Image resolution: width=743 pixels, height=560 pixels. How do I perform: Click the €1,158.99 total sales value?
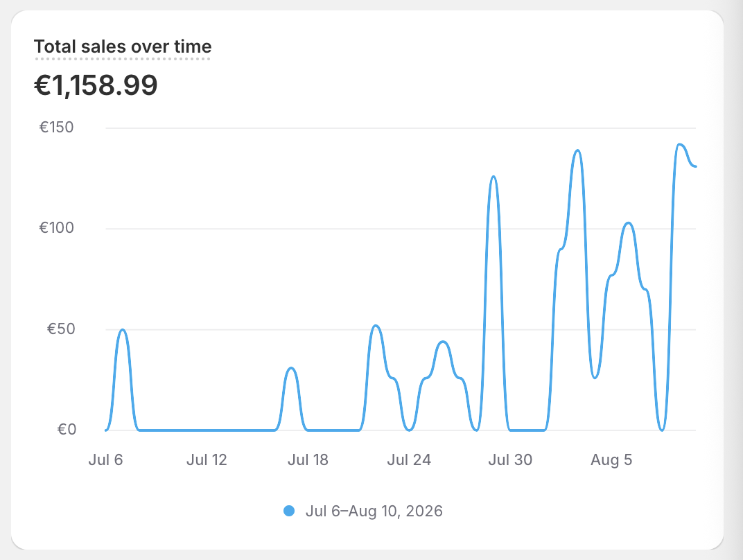point(96,85)
